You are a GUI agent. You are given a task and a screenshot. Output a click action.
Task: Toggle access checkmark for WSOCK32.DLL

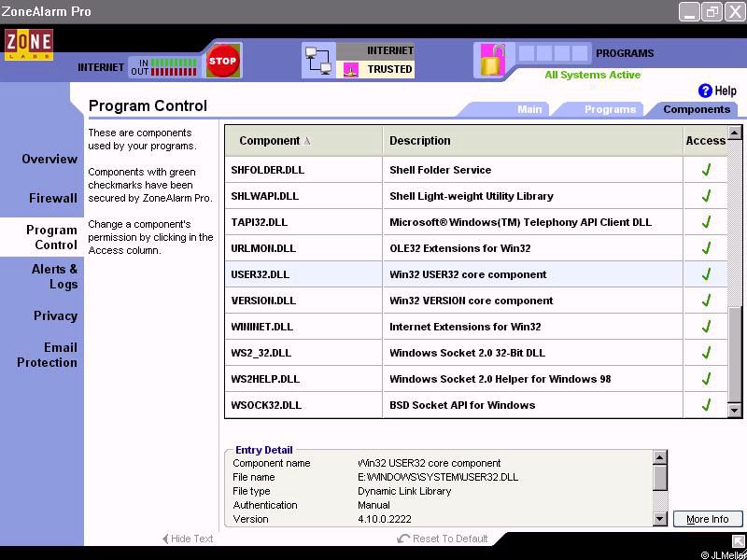tap(706, 406)
